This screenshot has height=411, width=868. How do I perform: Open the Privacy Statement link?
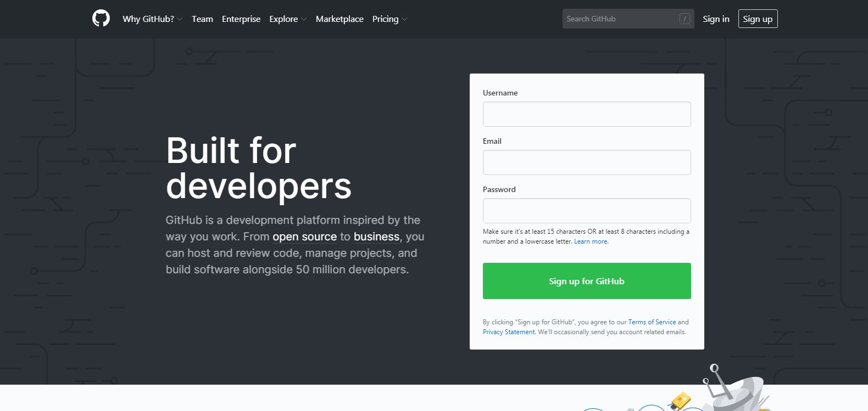[509, 332]
